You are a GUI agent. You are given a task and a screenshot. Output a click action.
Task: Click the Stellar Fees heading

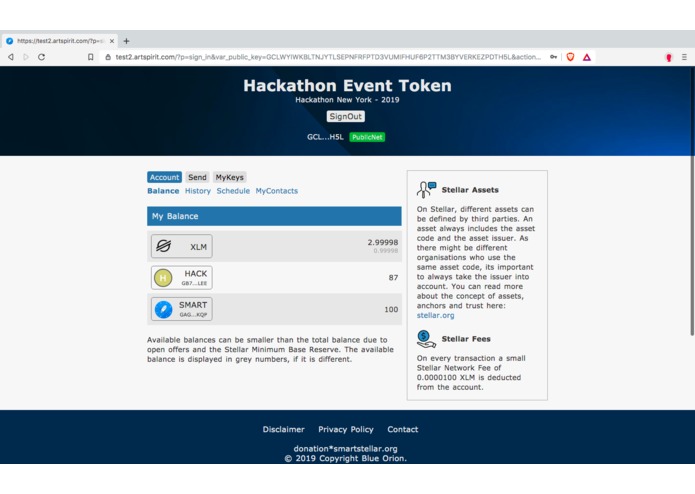tap(466, 339)
